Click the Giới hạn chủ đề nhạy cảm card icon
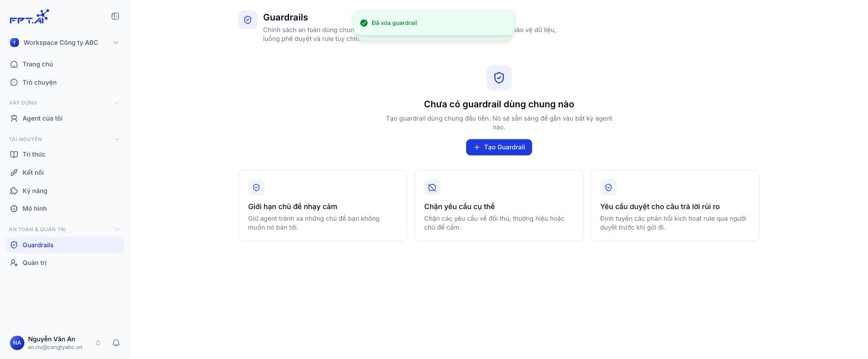Image resolution: width=868 pixels, height=359 pixels. (256, 188)
